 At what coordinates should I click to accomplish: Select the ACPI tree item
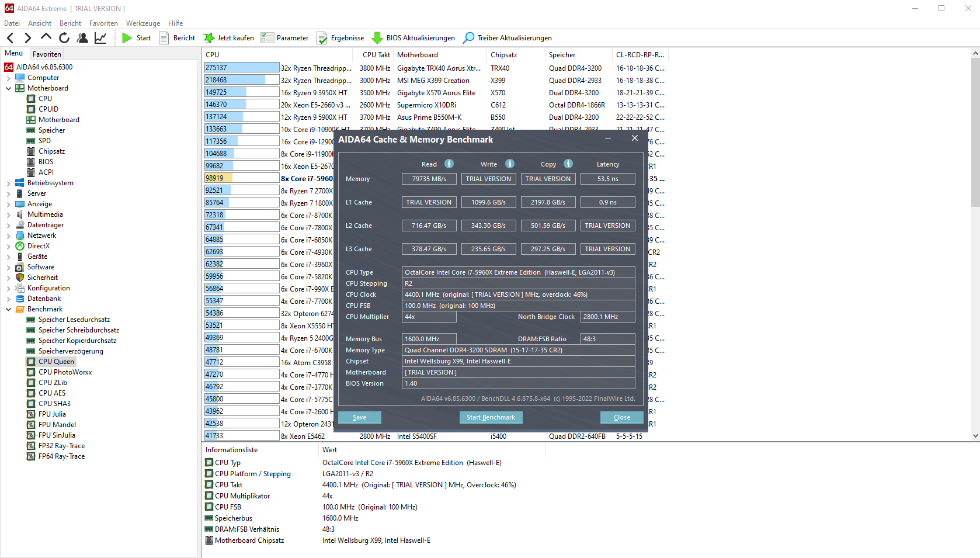tap(46, 172)
